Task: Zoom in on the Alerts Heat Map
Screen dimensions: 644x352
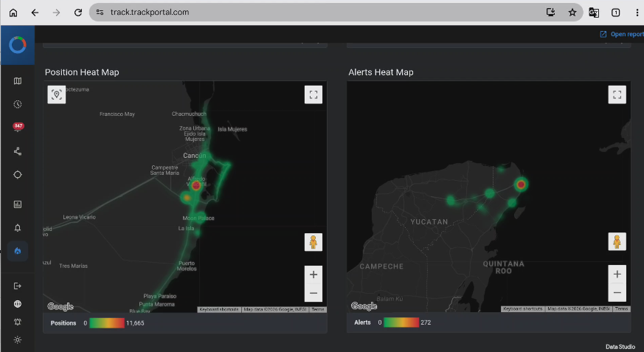Action: [617, 275]
